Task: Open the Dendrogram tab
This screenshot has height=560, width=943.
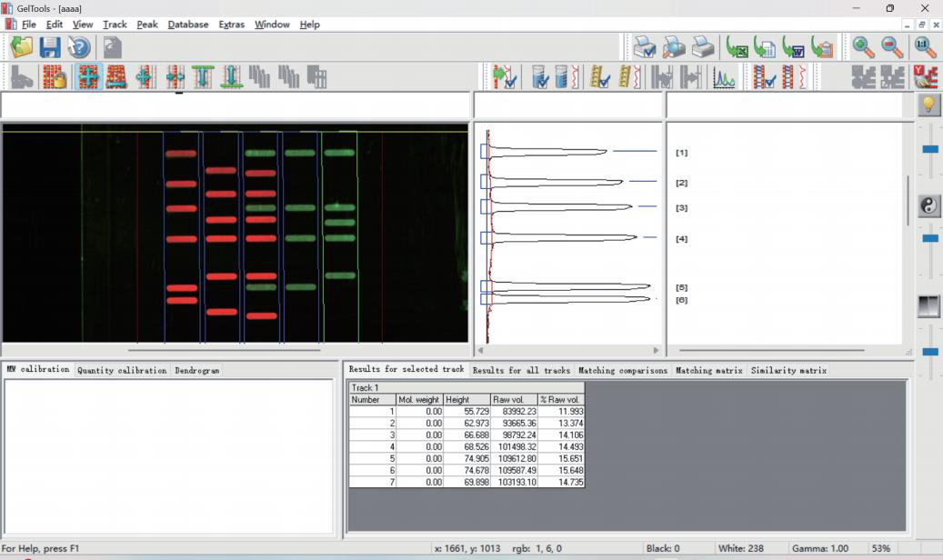Action: [197, 371]
